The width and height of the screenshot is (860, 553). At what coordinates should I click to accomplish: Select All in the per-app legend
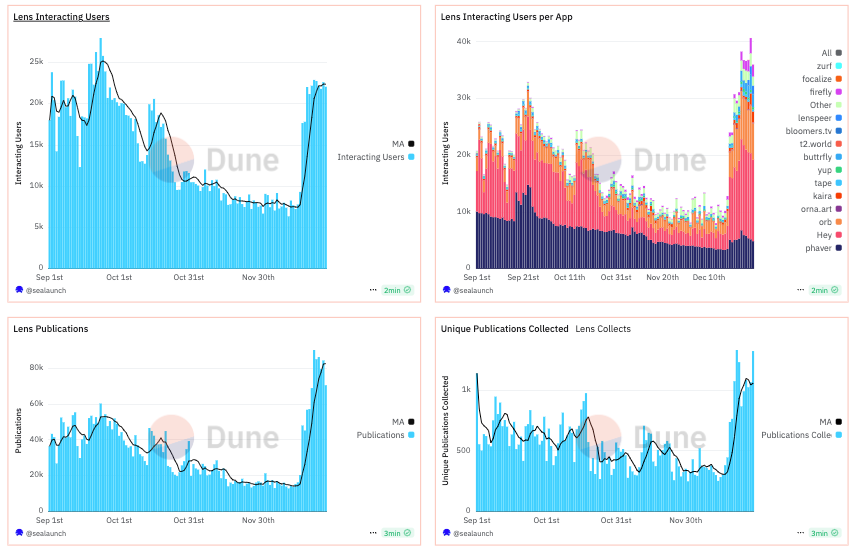pos(826,53)
